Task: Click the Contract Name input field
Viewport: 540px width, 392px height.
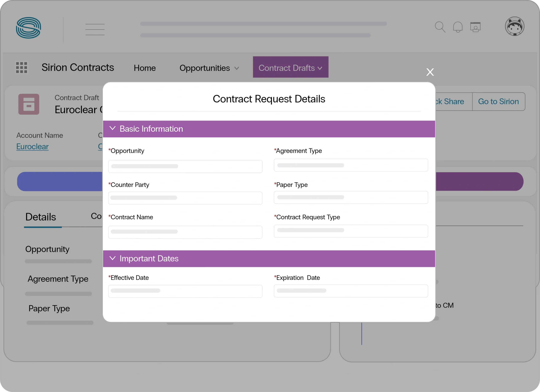Action: 185,232
